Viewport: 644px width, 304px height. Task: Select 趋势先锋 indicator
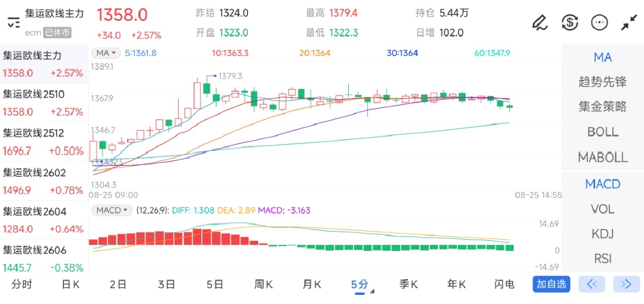coord(603,82)
